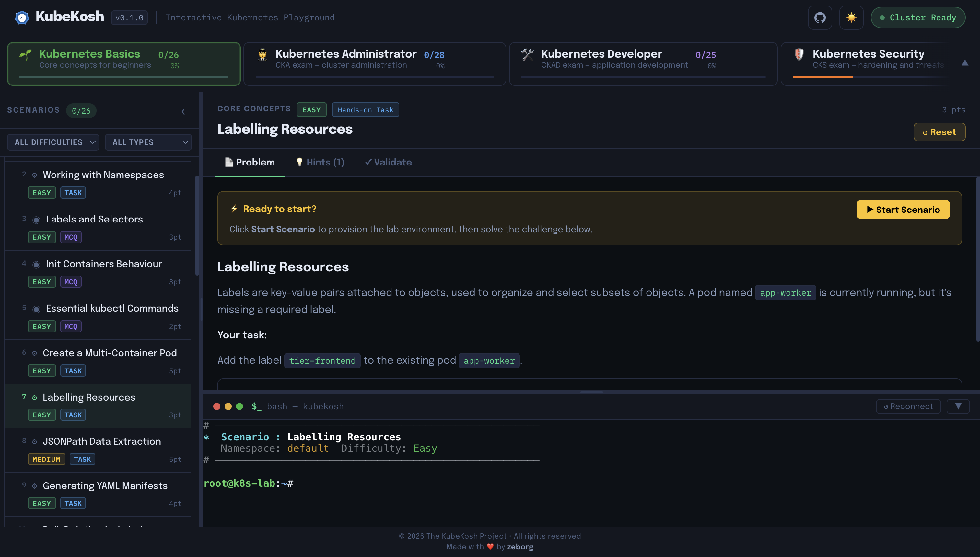Select the Labelling Resources scenario in sidebar
Screen dimensions: 980x557
[98, 406]
